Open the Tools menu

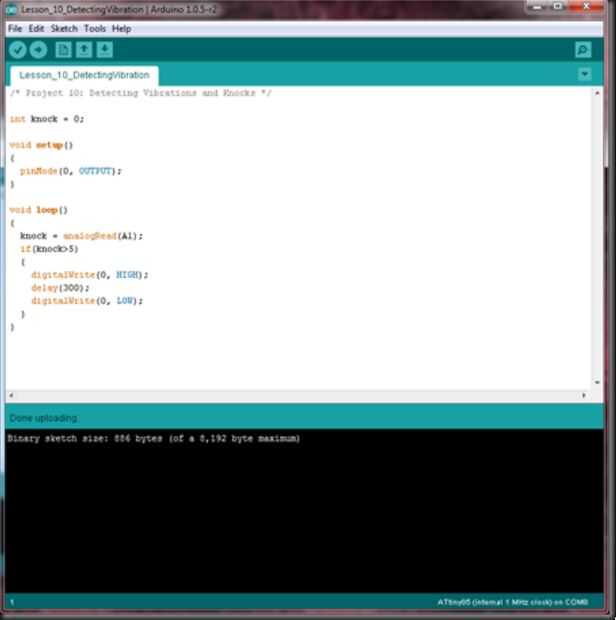pos(95,28)
